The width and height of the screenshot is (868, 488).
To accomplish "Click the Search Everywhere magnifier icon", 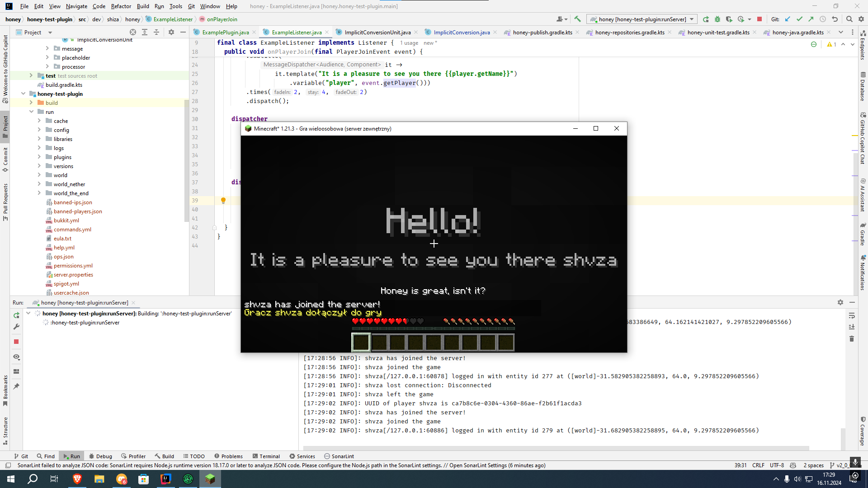I will (849, 19).
